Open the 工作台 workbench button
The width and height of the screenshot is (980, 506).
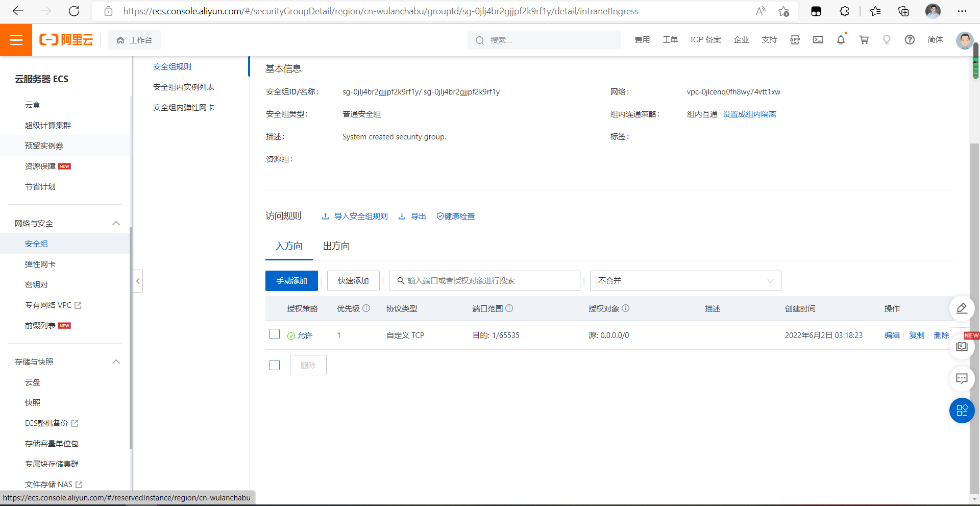134,40
